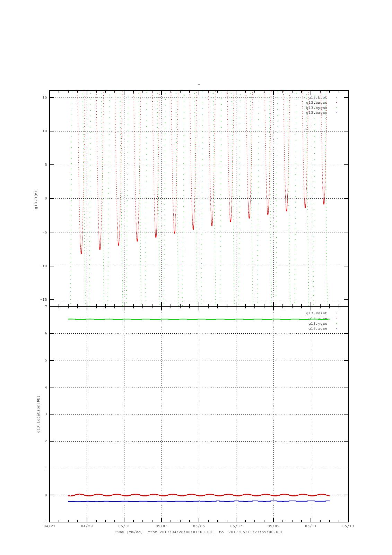Click the 04/27 date tick label
The height and width of the screenshot is (555, 392).
(x=50, y=526)
